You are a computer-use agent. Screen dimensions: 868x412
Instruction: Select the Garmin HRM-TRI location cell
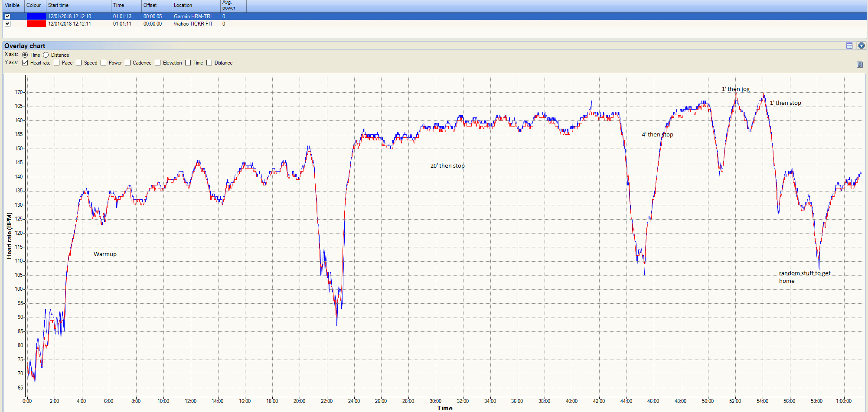point(193,16)
